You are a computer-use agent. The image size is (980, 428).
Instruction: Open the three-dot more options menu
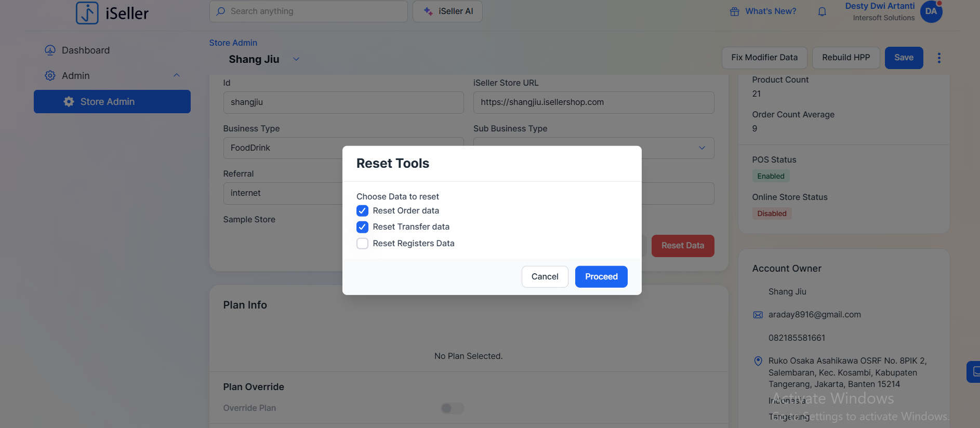pyautogui.click(x=938, y=58)
